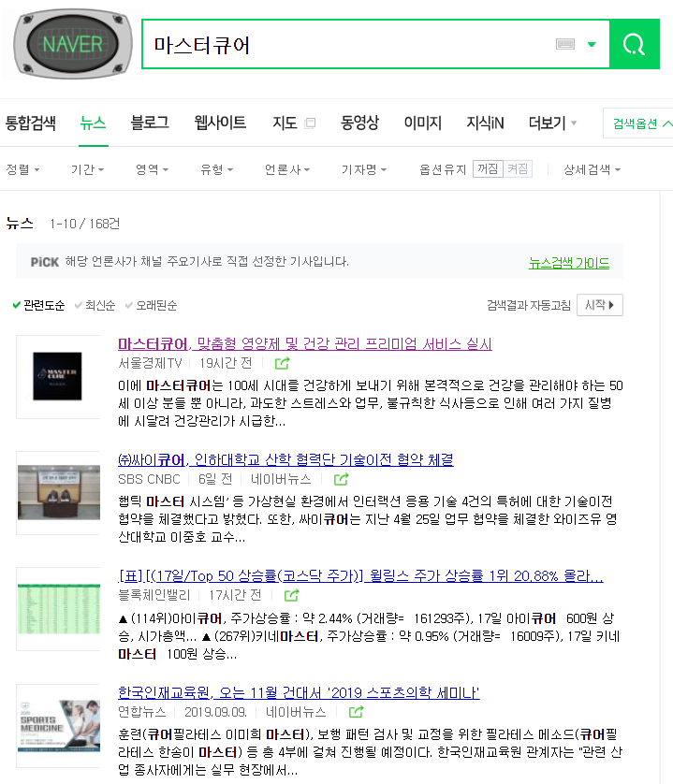Click share icon on SBS CNBC article
This screenshot has height=784, width=673.
[x=342, y=480]
